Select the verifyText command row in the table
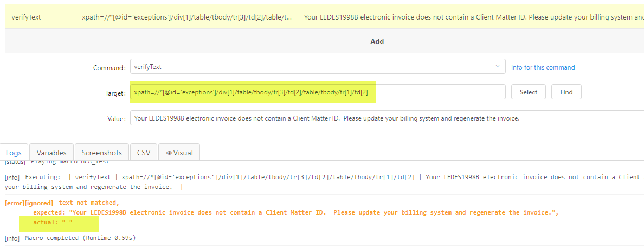This screenshot has height=246, width=644. (325, 18)
